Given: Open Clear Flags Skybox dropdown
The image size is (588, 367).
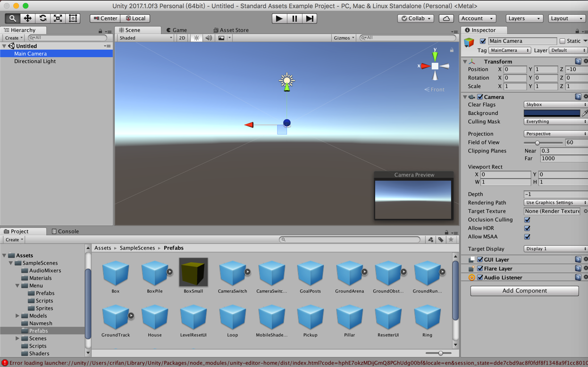Looking at the screenshot, I should pyautogui.click(x=555, y=105).
